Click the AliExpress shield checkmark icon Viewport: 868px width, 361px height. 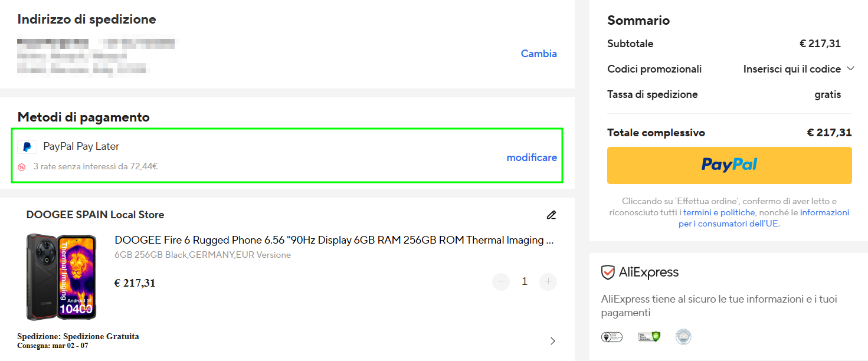608,273
